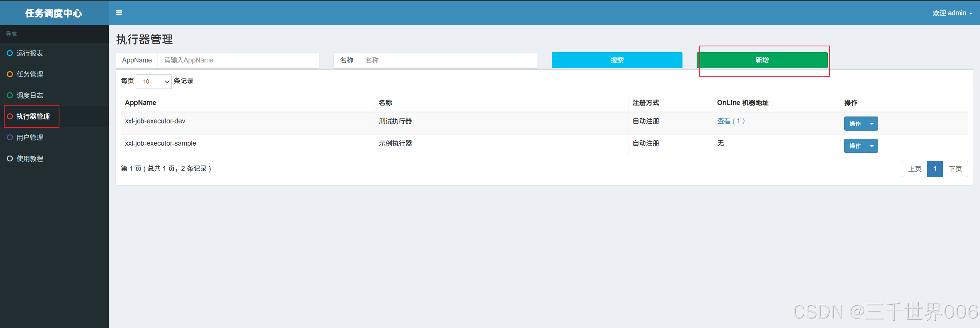Open 调度日志 in the sidebar
The width and height of the screenshot is (980, 328).
[54, 95]
